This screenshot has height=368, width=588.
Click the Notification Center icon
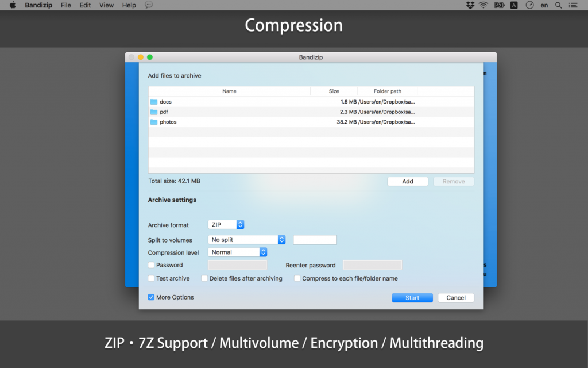(572, 5)
